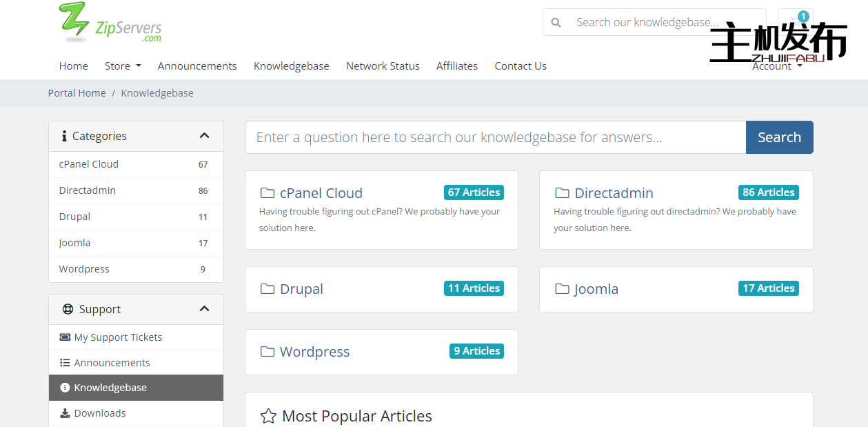Open My Support Tickets in sidebar

[x=118, y=337]
